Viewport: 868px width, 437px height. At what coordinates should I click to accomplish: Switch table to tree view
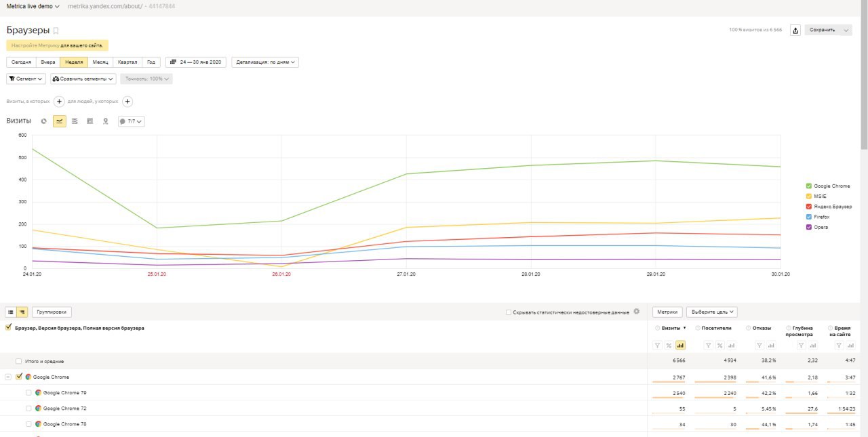tap(22, 312)
